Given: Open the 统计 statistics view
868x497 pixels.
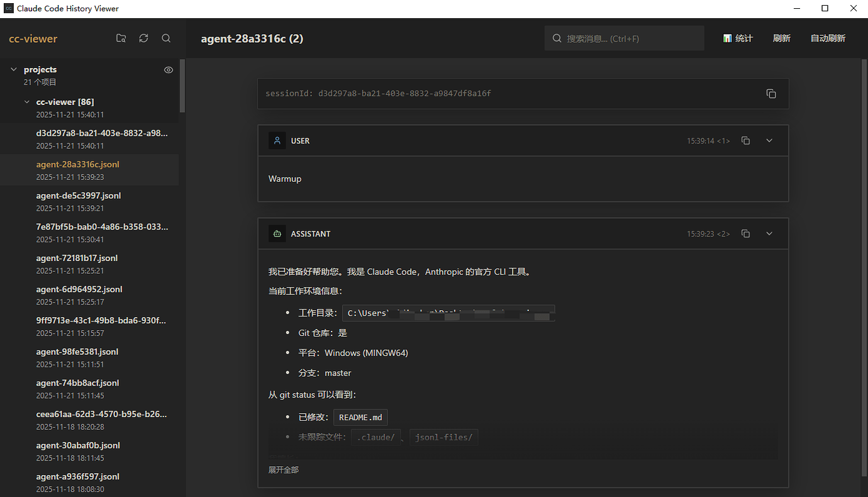Looking at the screenshot, I should [x=738, y=38].
